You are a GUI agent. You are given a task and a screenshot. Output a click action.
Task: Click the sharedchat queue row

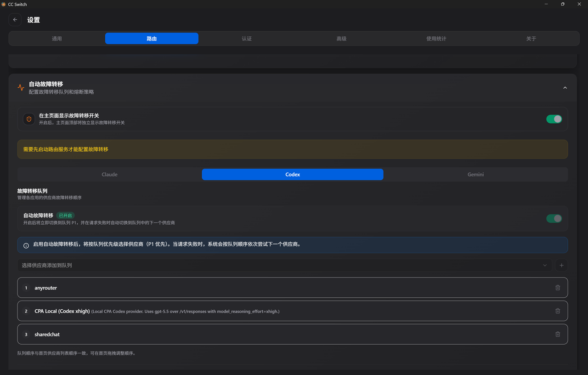[293, 334]
